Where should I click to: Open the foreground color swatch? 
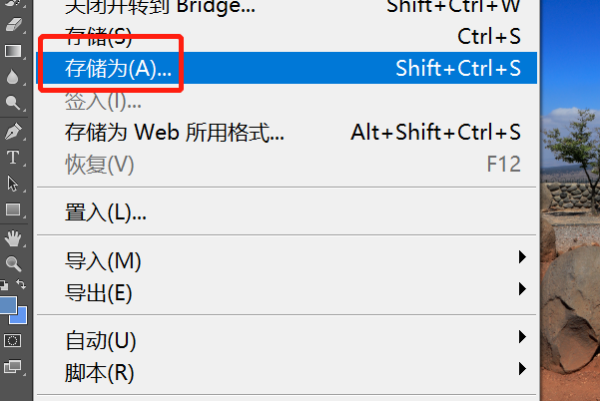coord(7,305)
